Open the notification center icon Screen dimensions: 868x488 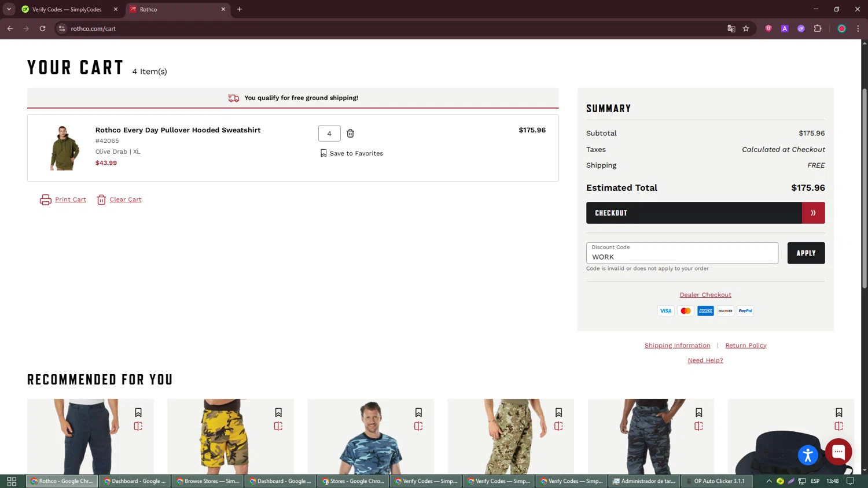click(850, 481)
